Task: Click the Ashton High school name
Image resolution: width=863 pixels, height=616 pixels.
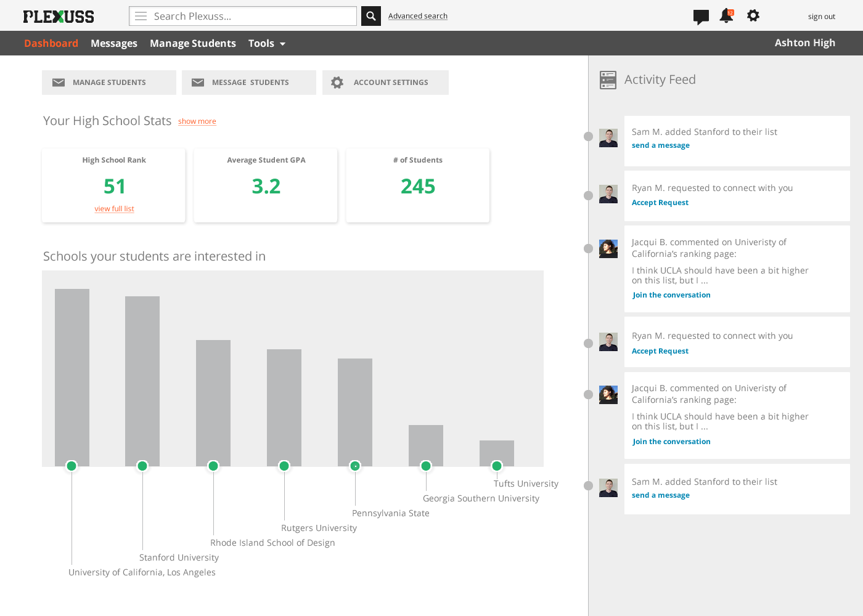Action: (x=805, y=43)
